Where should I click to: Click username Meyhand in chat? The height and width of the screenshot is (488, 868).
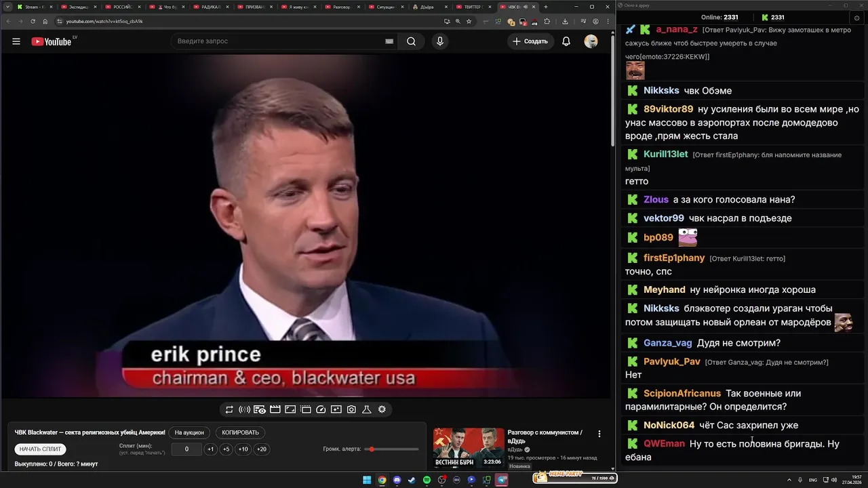coord(665,289)
